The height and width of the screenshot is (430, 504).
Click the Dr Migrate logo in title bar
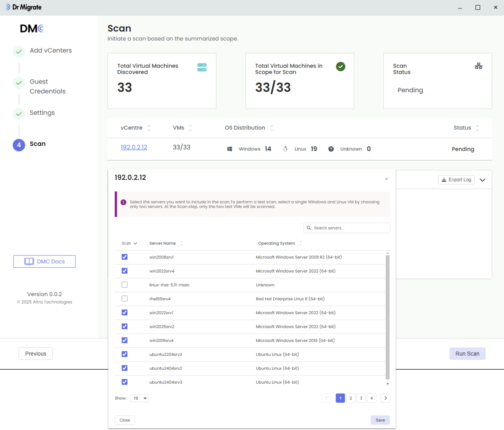coord(23,7)
